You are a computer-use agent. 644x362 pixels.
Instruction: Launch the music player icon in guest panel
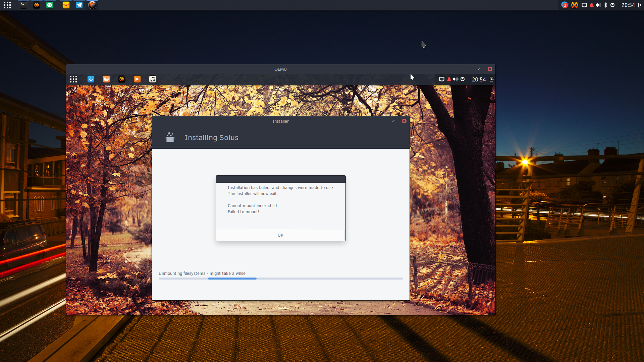(x=153, y=79)
